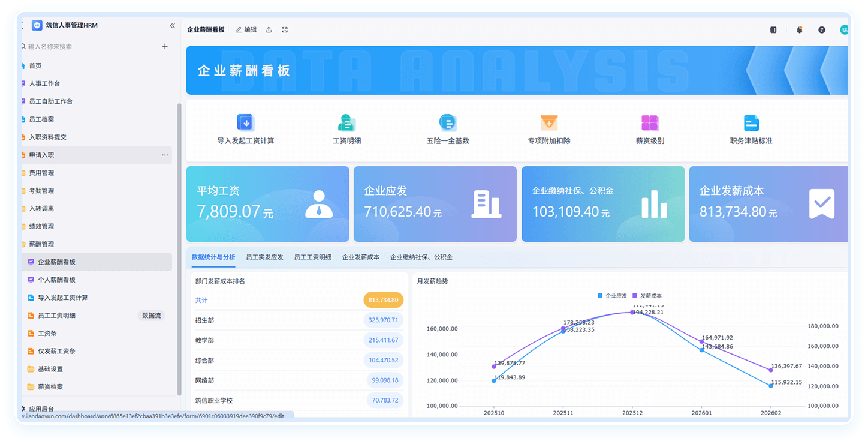Click the 导入发起工资计算 shortcut icon
Image resolution: width=868 pixels, height=444 pixels.
pyautogui.click(x=245, y=122)
